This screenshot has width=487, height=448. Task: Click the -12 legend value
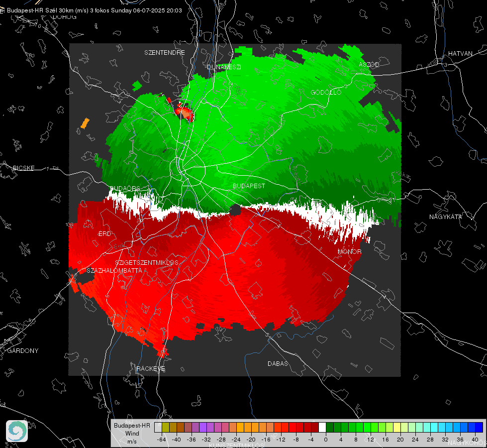[281, 440]
